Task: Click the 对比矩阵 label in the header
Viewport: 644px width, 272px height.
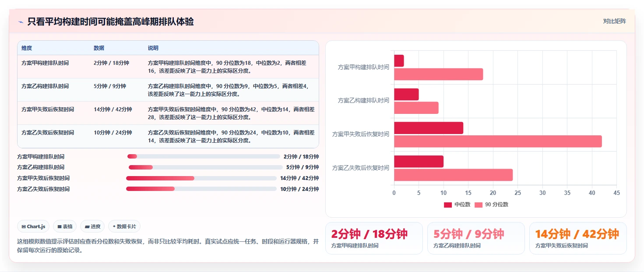Action: pyautogui.click(x=614, y=21)
